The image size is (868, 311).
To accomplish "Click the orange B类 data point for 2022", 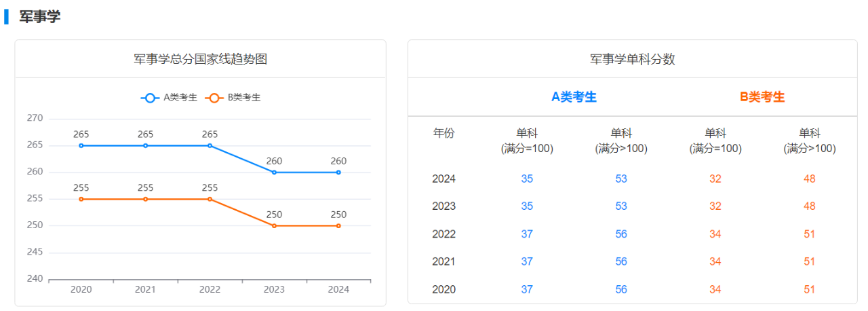I will pos(210,199).
